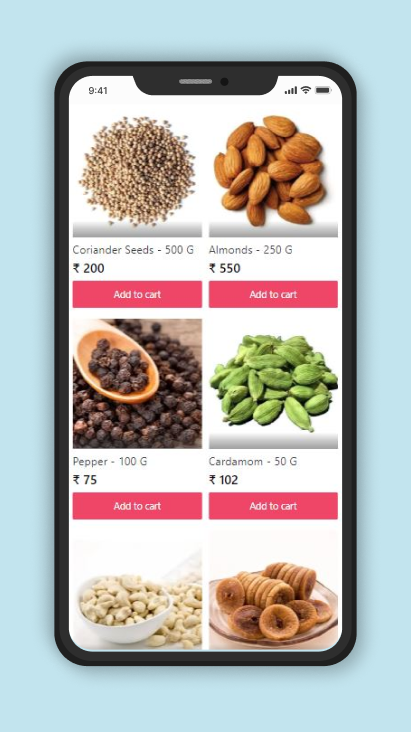Tap the battery status icon
Image resolution: width=411 pixels, height=732 pixels.
[x=323, y=90]
